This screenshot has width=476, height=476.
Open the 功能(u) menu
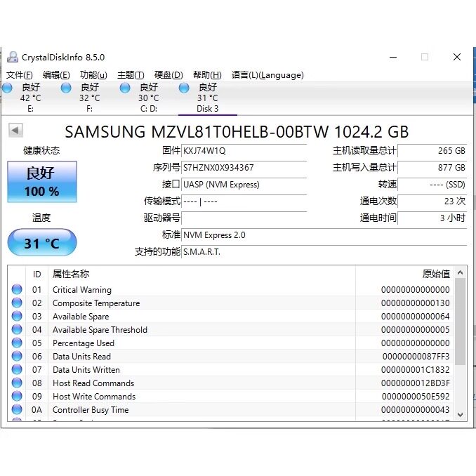pos(93,75)
